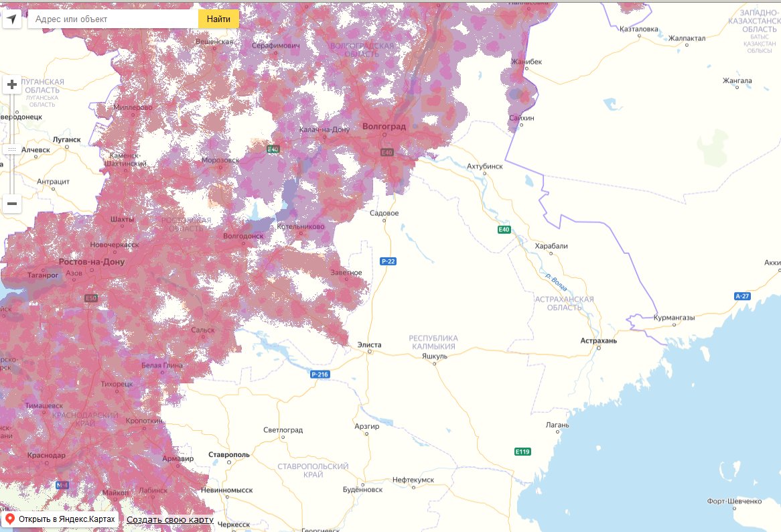
Task: Click the Курмангазы label
Action: click(674, 318)
